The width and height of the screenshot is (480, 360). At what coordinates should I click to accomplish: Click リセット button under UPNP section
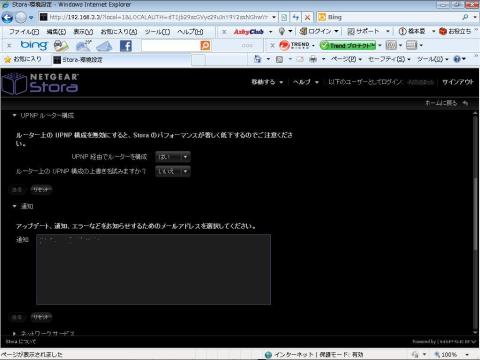tap(41, 189)
